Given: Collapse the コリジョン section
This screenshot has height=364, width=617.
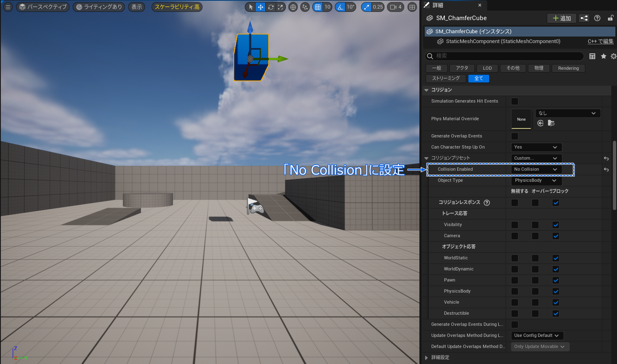Looking at the screenshot, I should pos(426,90).
